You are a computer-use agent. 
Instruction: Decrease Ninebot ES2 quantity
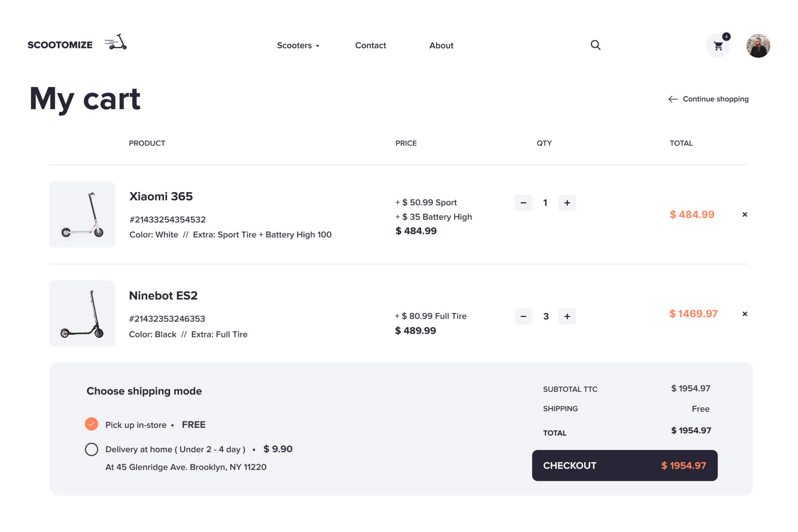523,316
